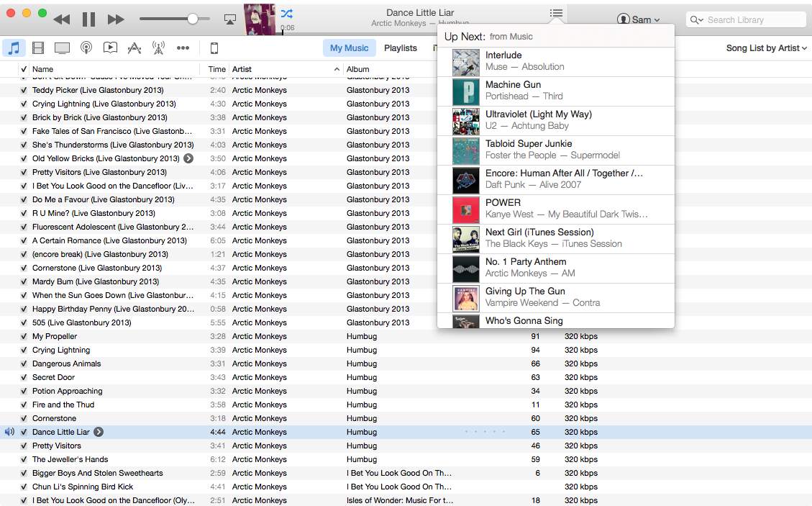Screen dimensions: 812x506
Task: Select the iPhone device icon
Action: [214, 48]
